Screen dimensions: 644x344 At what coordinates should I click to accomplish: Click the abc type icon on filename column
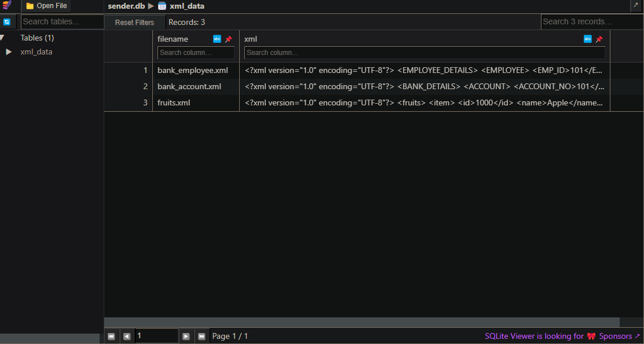point(217,39)
